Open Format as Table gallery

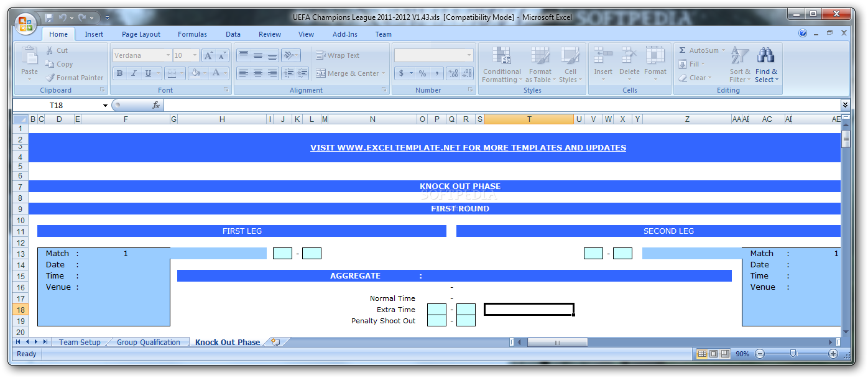(540, 65)
